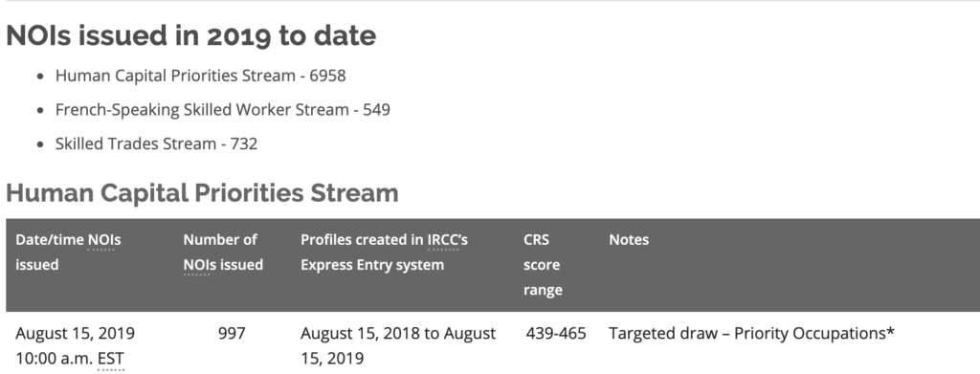The height and width of the screenshot is (374, 980).
Task: Click the "Notes" column header
Action: 629,240
